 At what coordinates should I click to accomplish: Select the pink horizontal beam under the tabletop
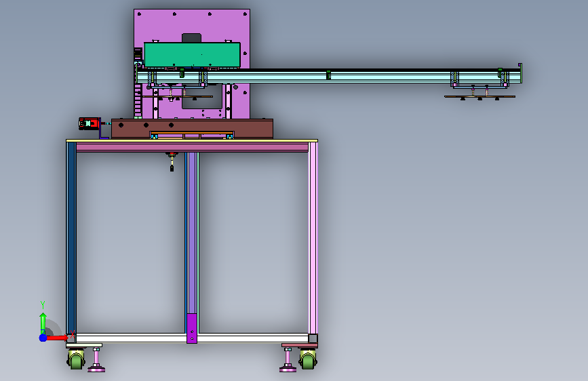point(192,147)
